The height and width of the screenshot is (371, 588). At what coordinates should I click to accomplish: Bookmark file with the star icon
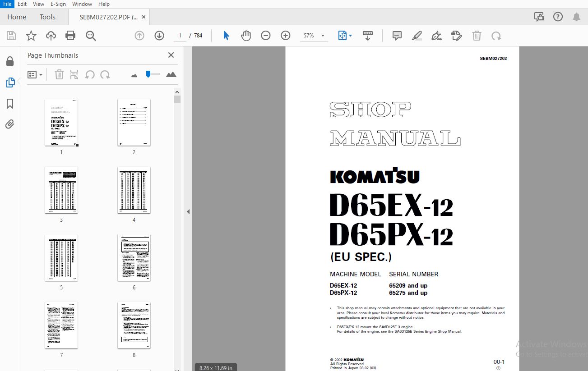tap(31, 36)
